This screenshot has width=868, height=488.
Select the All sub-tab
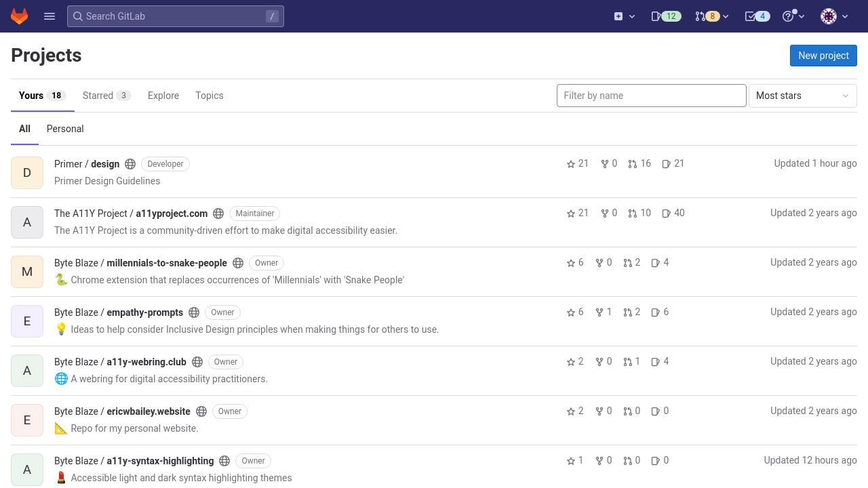[x=24, y=129]
